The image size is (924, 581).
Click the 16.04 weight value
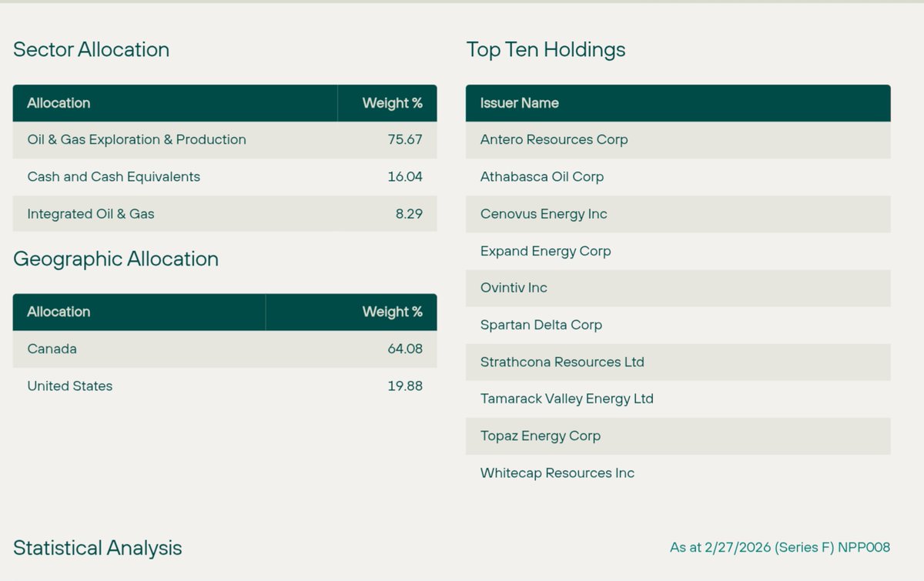[x=405, y=177]
